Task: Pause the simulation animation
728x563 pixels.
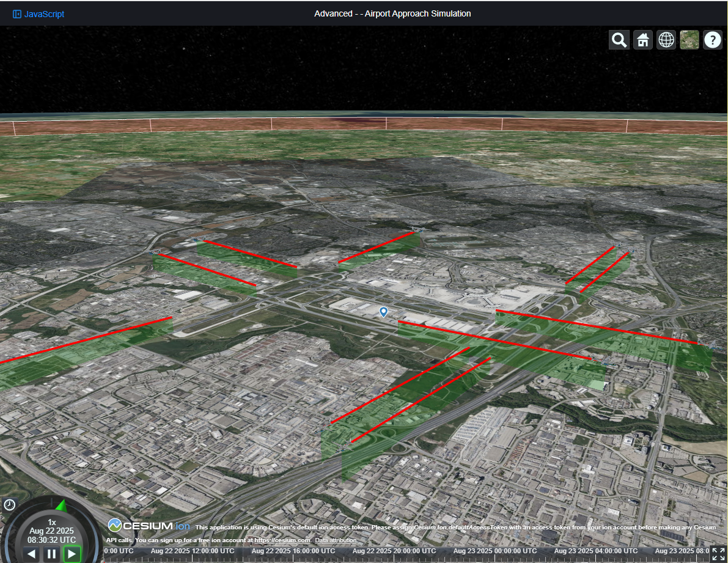Action: pos(51,554)
